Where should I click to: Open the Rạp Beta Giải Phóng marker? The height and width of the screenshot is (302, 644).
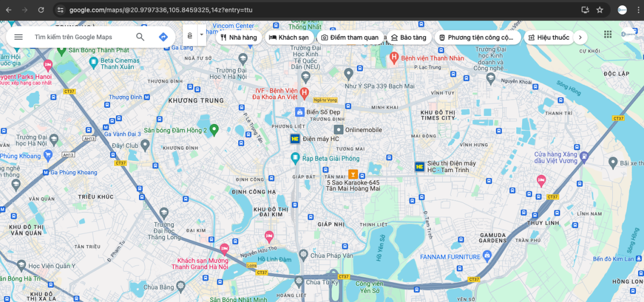[x=295, y=157]
